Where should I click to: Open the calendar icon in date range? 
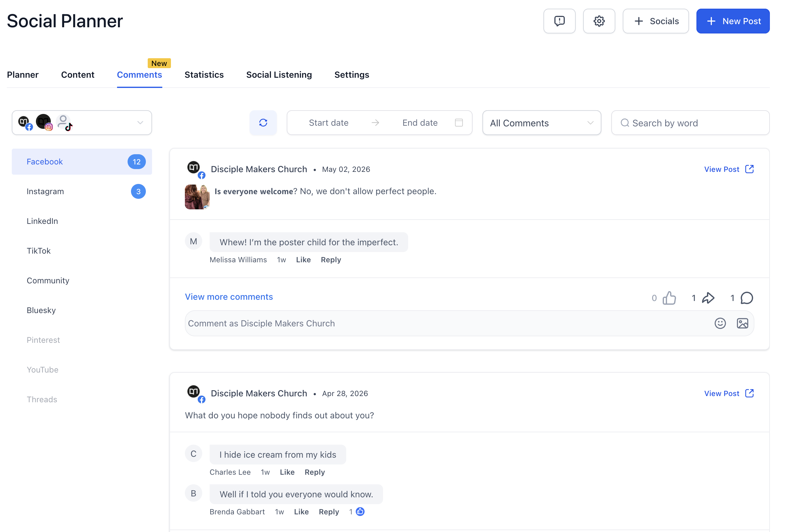click(x=459, y=123)
